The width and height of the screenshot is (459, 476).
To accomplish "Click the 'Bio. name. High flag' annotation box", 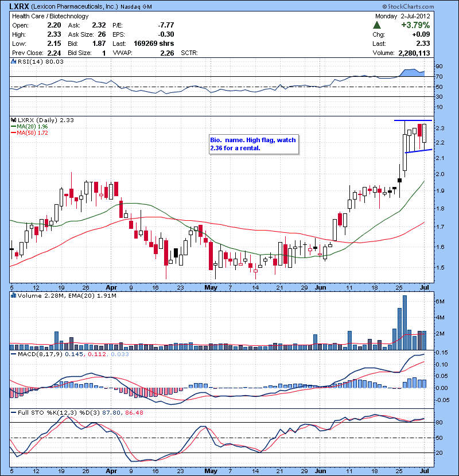I will click(254, 144).
